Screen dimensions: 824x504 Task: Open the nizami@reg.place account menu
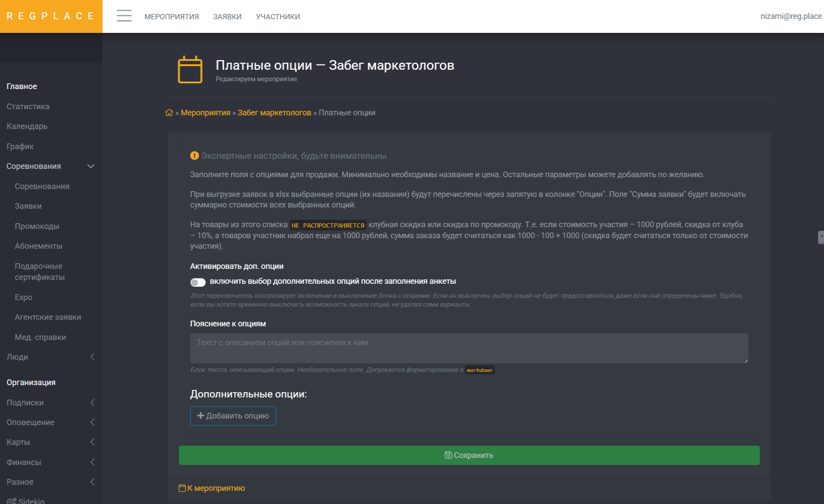point(791,16)
